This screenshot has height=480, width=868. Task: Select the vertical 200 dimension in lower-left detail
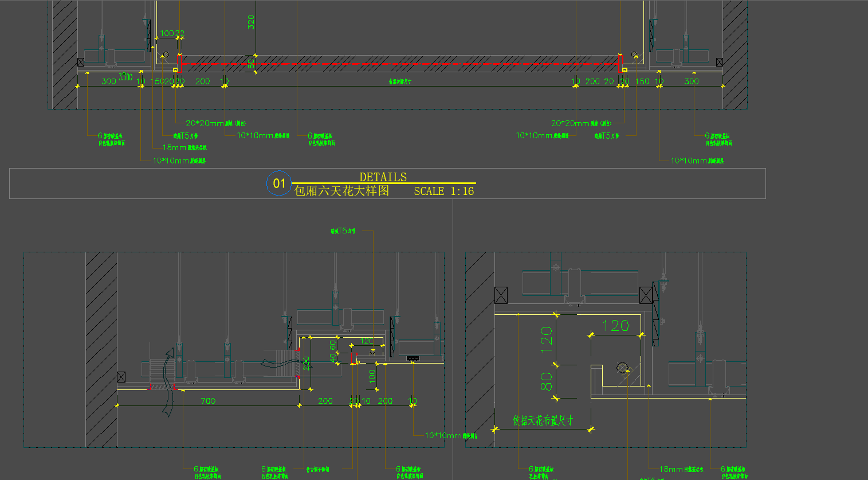(307, 363)
